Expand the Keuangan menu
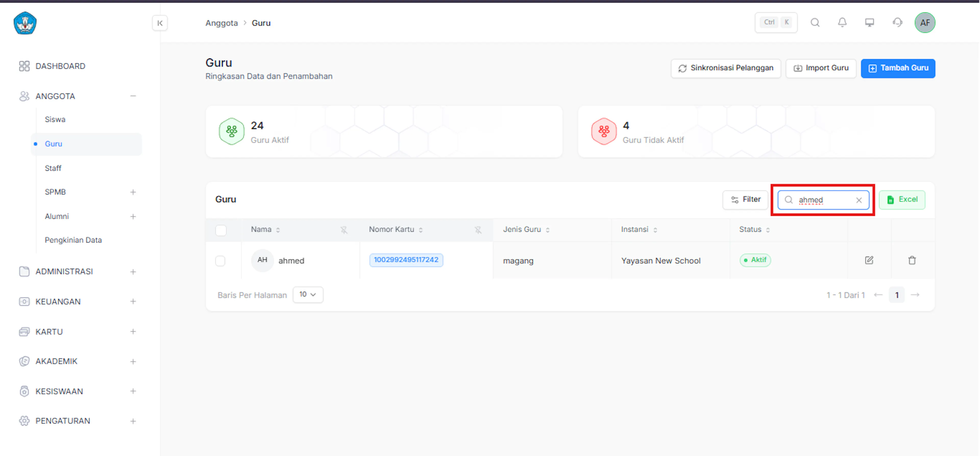This screenshot has height=456, width=980. click(x=133, y=301)
